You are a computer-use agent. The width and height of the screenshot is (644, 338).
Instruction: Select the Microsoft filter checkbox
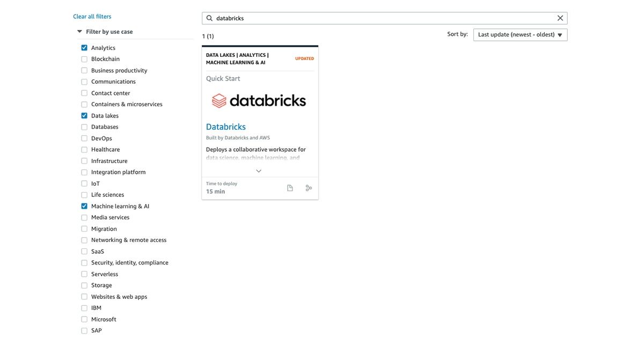[84, 319]
